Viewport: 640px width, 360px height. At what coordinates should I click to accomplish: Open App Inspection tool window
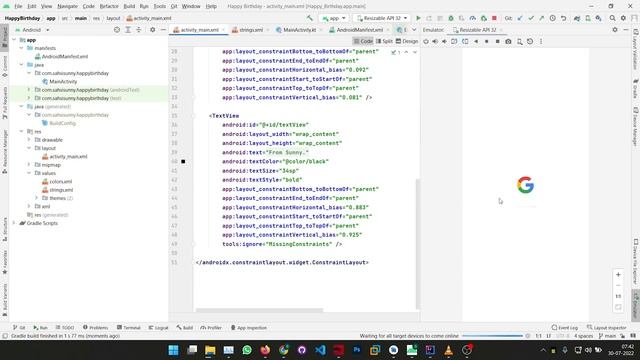(249, 328)
